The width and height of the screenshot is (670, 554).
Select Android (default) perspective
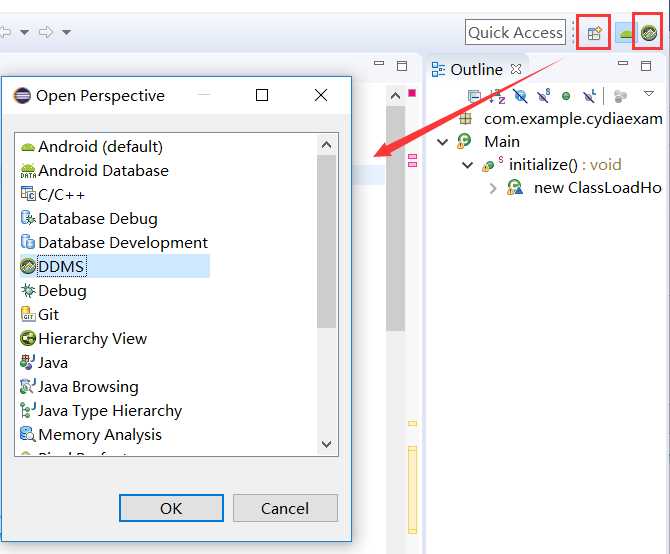click(100, 147)
